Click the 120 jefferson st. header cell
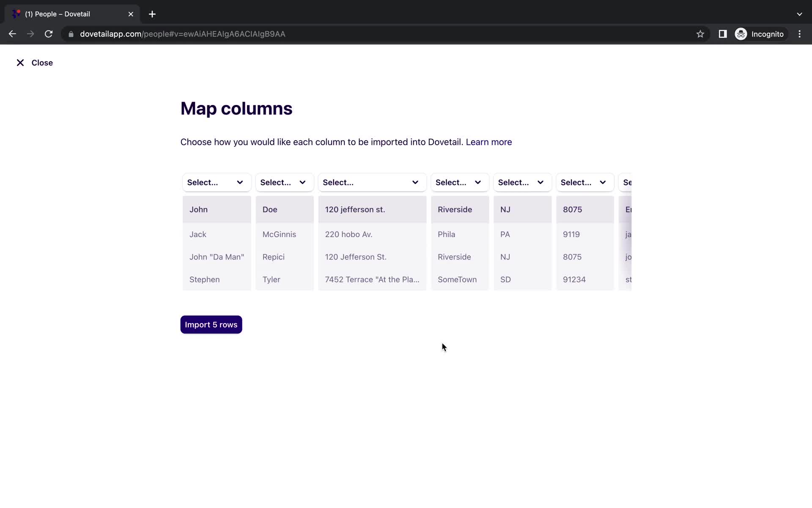Viewport: 812px width, 508px height. pyautogui.click(x=372, y=210)
